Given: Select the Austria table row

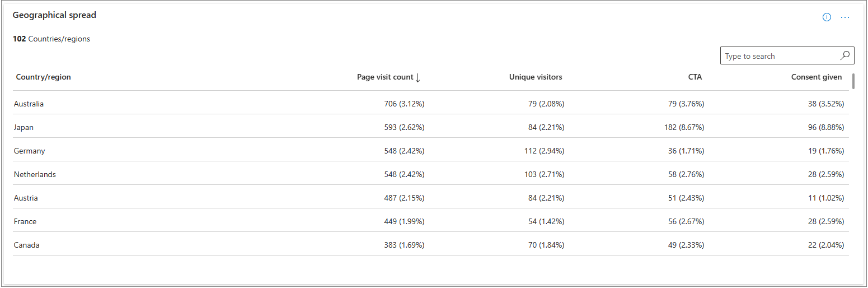Looking at the screenshot, I should (26, 198).
